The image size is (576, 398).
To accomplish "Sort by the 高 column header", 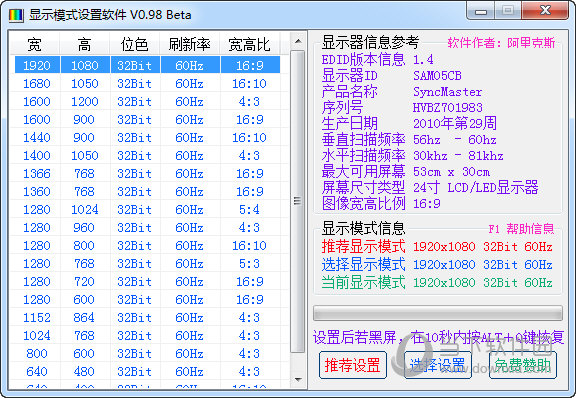I will [x=84, y=44].
